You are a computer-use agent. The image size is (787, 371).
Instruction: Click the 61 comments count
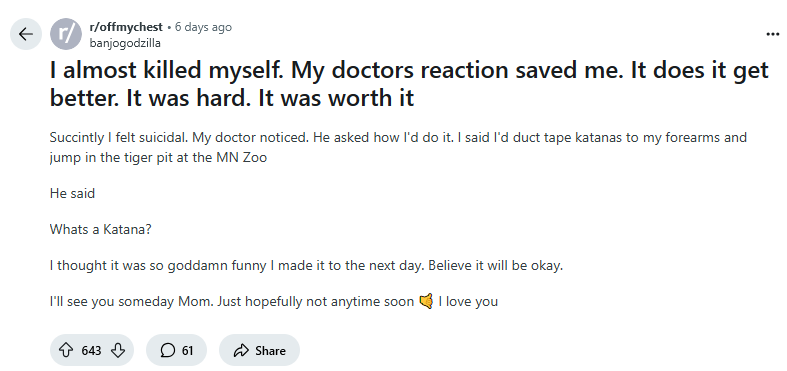click(187, 350)
